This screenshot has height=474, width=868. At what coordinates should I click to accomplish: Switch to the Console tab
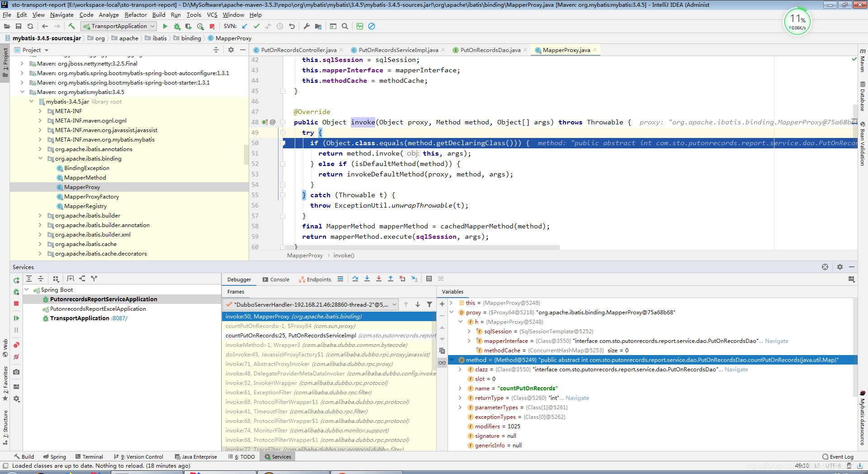click(x=276, y=280)
